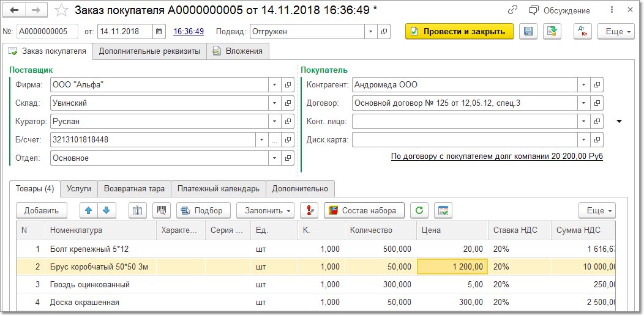Screen dimensions: 644x316
Task: Expand the Контрагент dropdown
Action: coord(583,85)
